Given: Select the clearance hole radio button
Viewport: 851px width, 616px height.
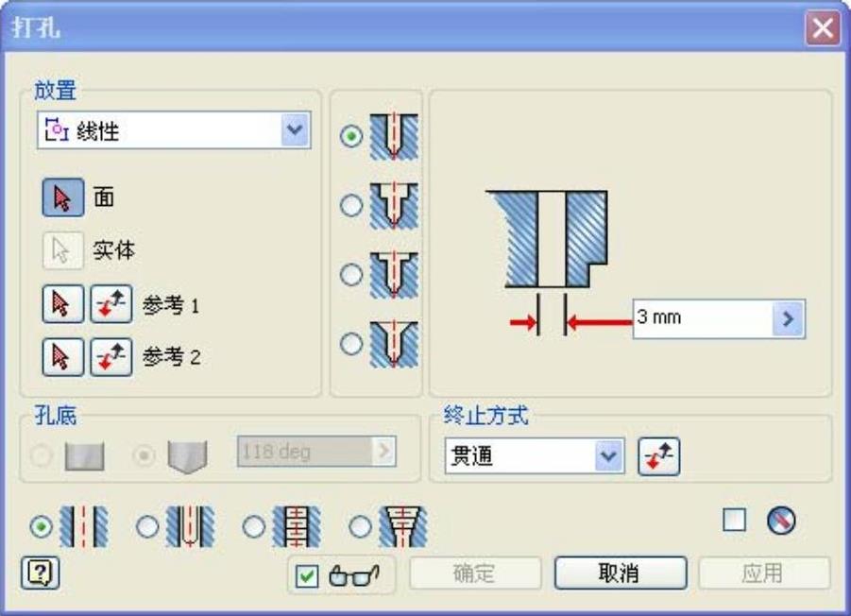Looking at the screenshot, I should (x=147, y=526).
